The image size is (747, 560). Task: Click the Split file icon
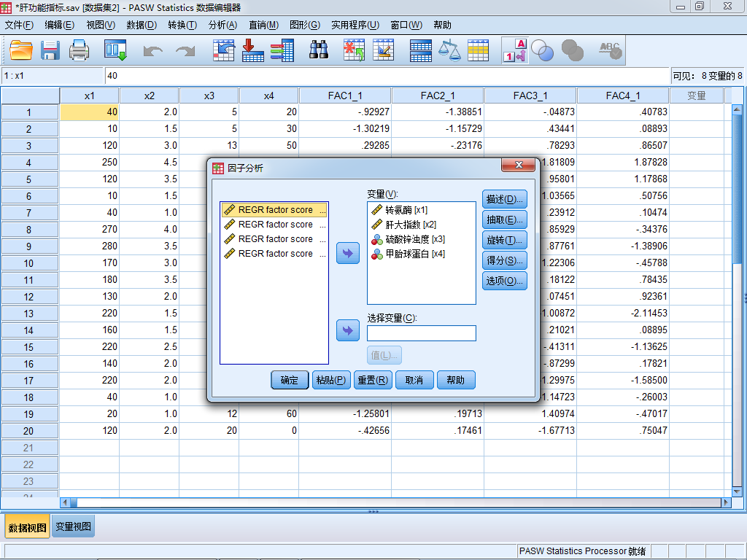[421, 50]
